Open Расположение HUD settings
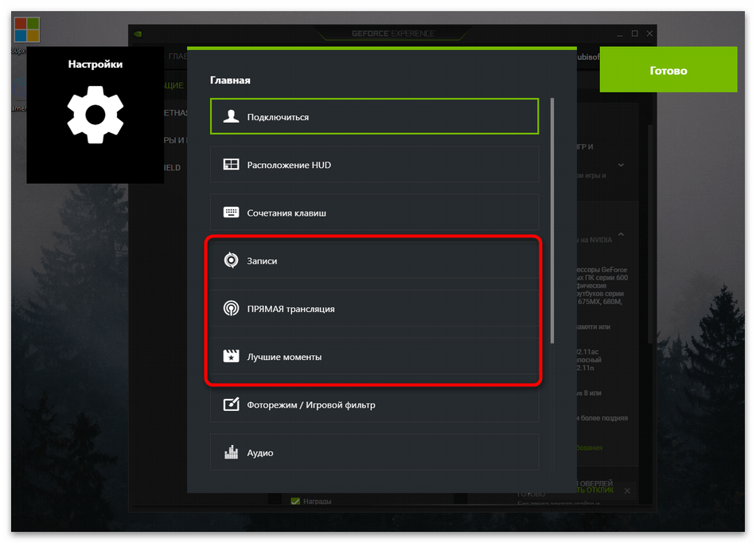The width and height of the screenshot is (756, 543). click(x=374, y=165)
